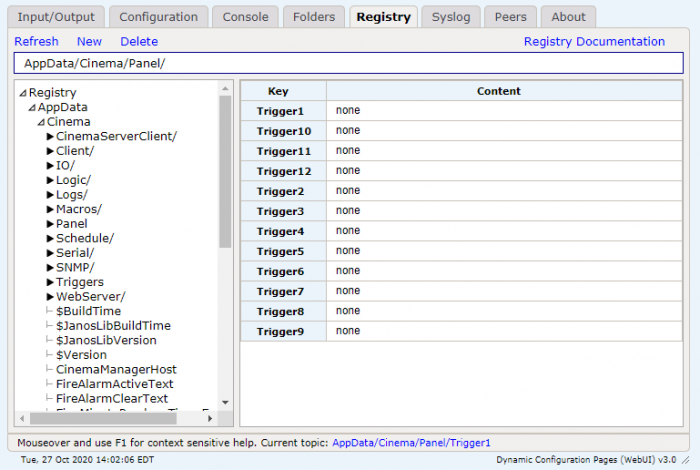Select the FireAlarmClearText key
The height and width of the screenshot is (470, 700).
tap(112, 399)
